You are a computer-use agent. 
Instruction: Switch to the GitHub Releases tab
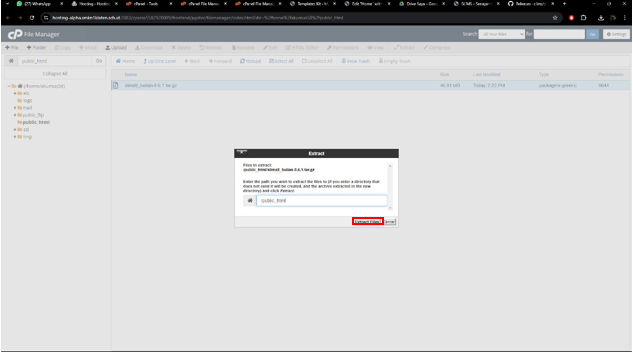tap(530, 4)
